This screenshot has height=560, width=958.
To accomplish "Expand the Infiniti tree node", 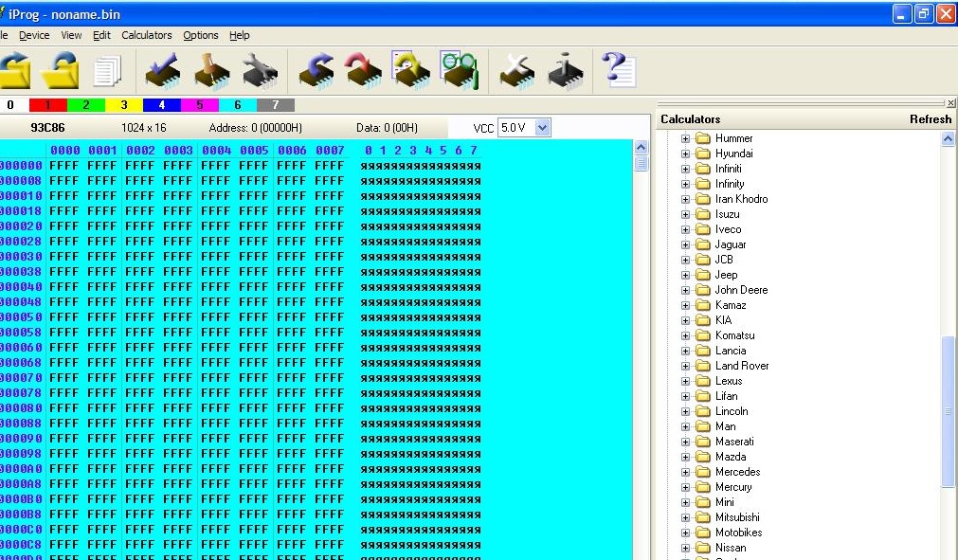I will point(685,169).
